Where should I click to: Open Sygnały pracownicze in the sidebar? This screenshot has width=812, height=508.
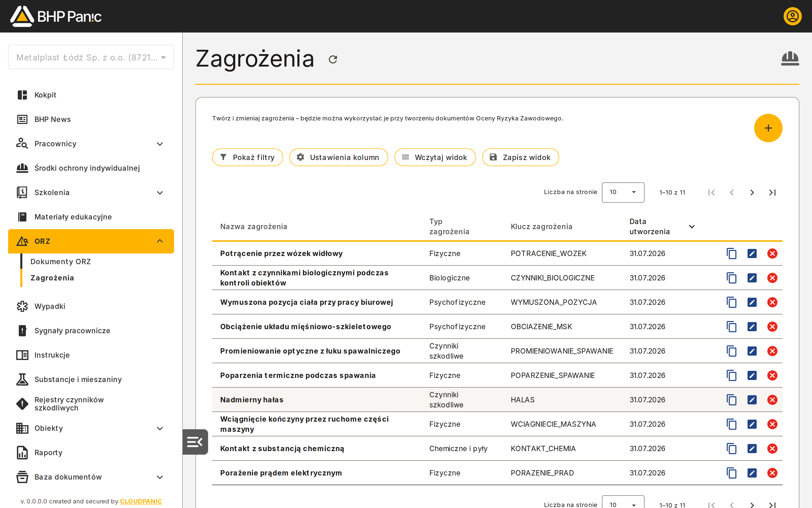91,331
